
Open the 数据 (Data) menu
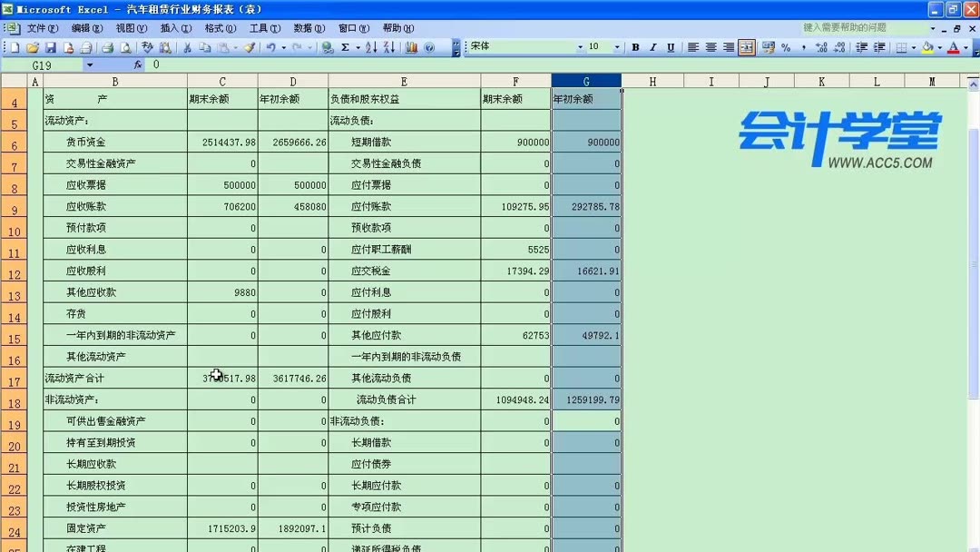309,28
